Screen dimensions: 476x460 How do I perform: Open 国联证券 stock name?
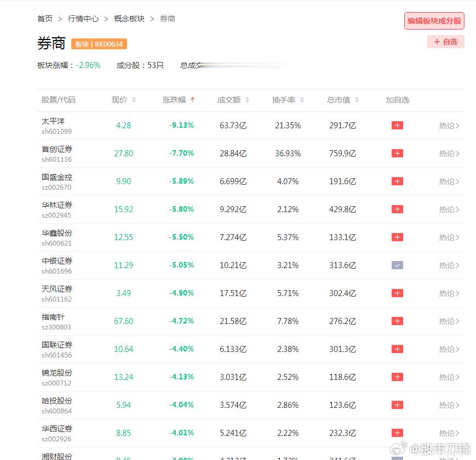click(57, 344)
